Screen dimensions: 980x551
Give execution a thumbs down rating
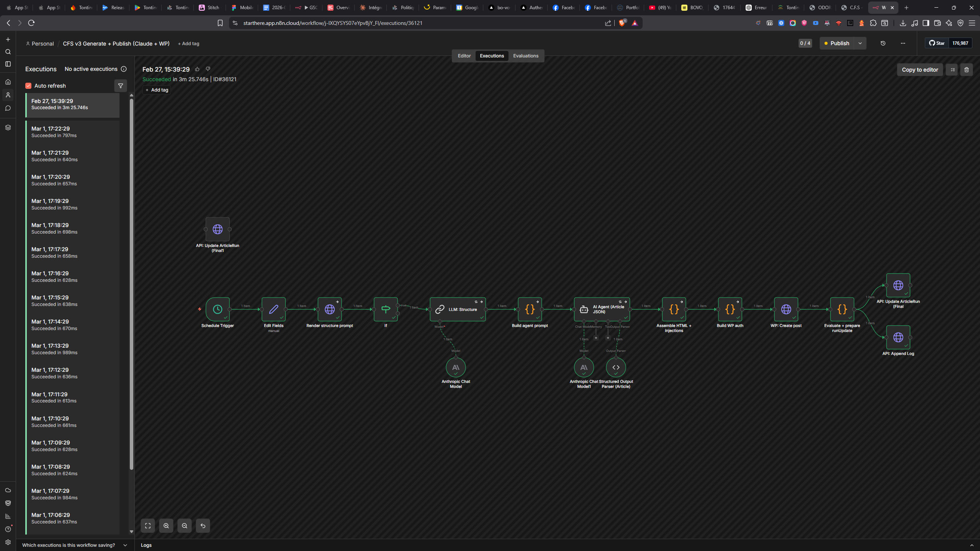(x=208, y=69)
